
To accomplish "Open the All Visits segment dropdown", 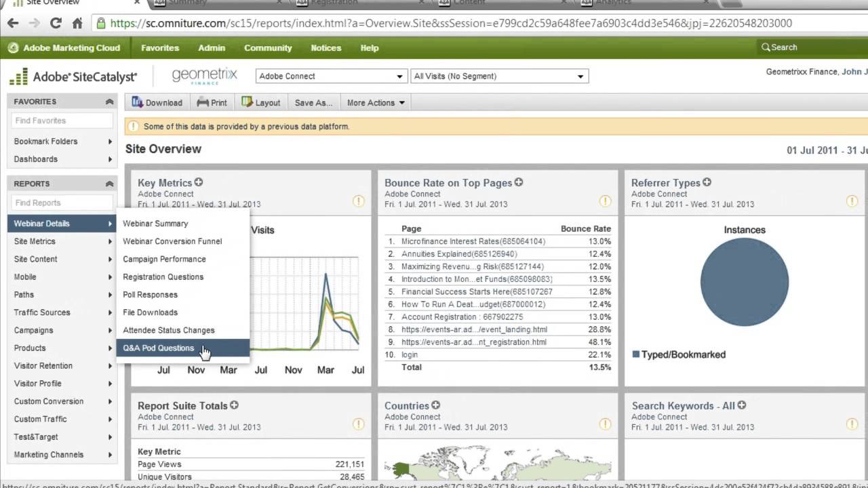I will coord(499,77).
